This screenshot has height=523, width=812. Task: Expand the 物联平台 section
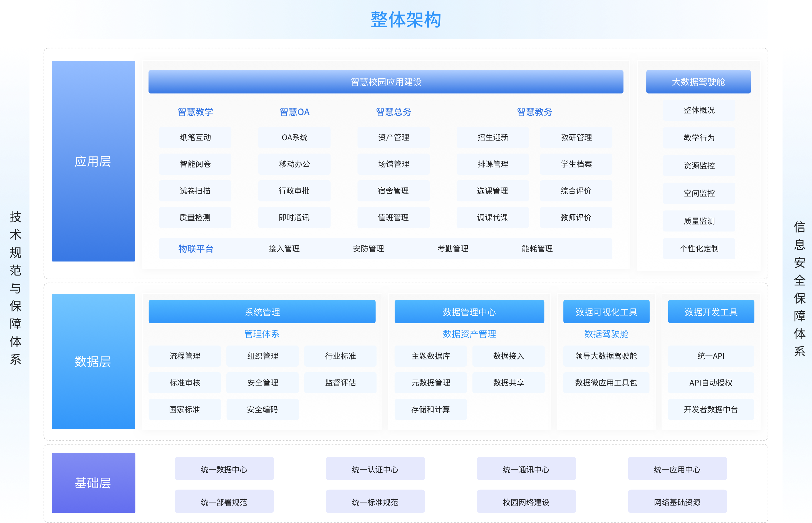click(195, 249)
